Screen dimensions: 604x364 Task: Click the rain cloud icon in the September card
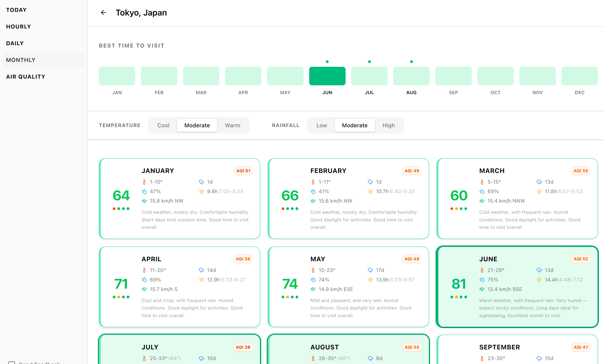pyautogui.click(x=539, y=358)
